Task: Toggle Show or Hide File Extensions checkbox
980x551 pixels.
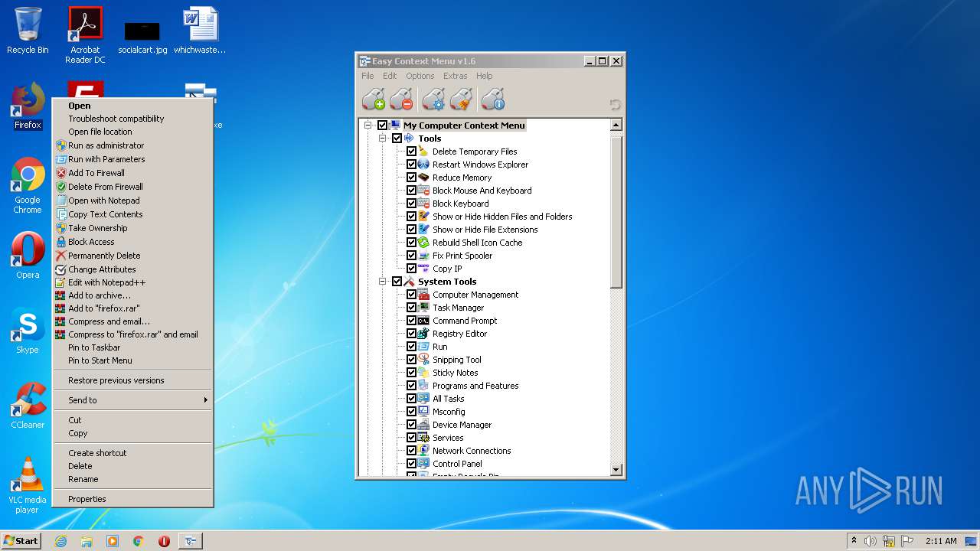Action: 411,230
